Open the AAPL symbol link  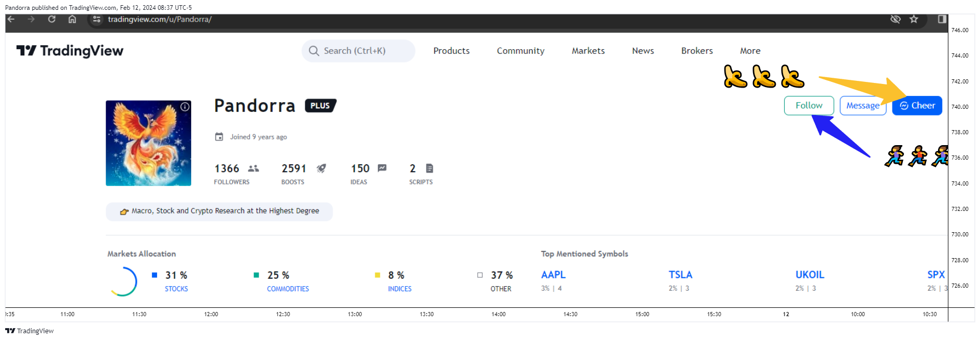point(553,275)
